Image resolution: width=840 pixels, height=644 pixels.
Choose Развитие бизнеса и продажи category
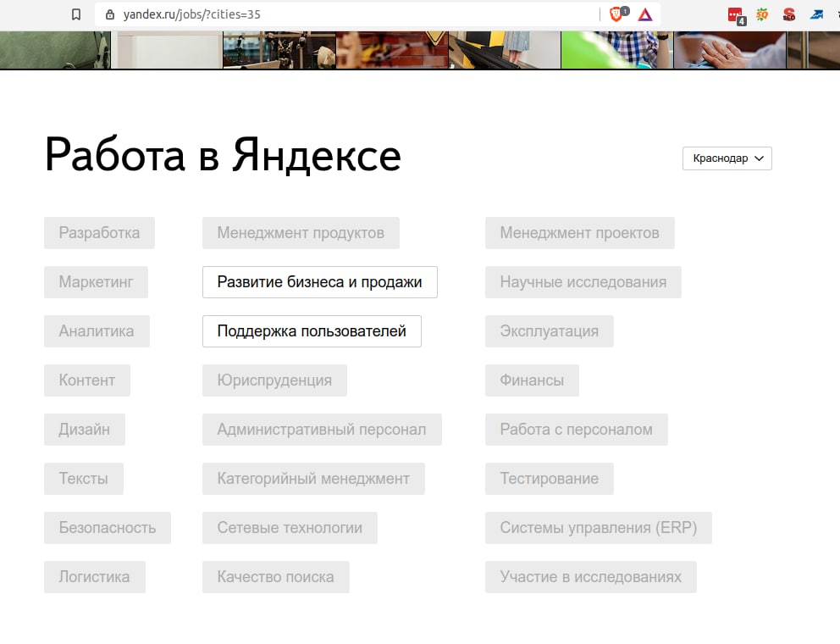click(x=320, y=282)
